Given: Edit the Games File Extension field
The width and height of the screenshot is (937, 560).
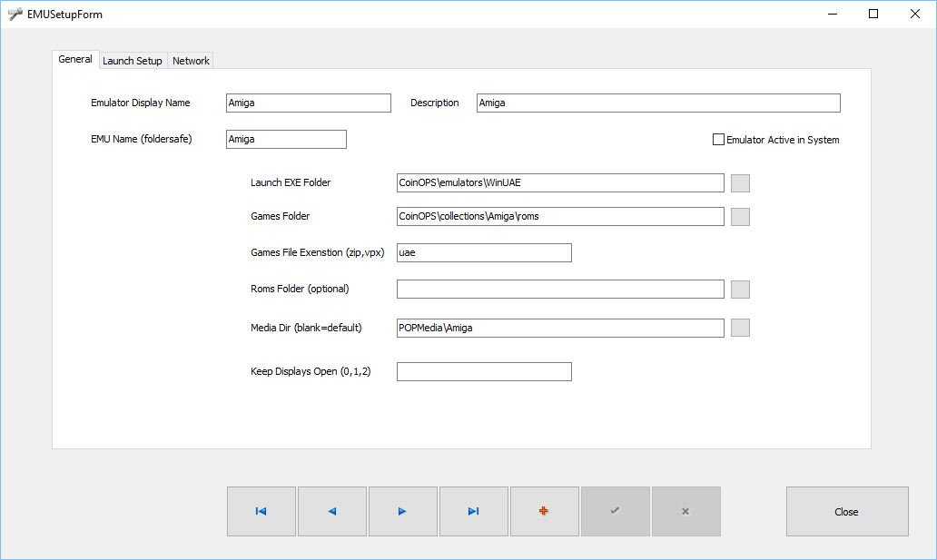Looking at the screenshot, I should click(484, 253).
